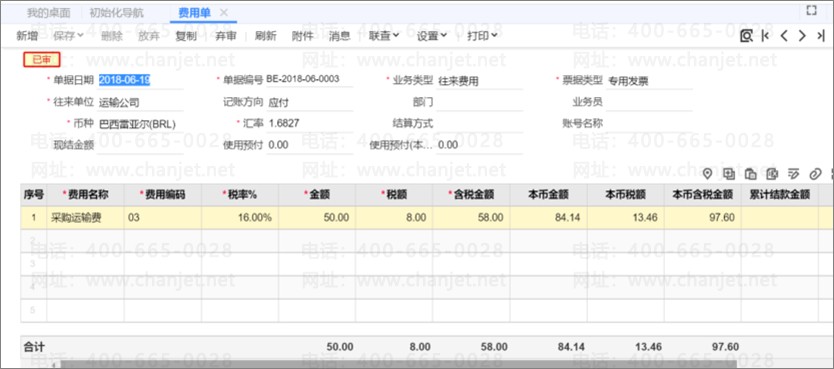
Task: Click the batch edit pencil icon
Action: click(x=793, y=173)
